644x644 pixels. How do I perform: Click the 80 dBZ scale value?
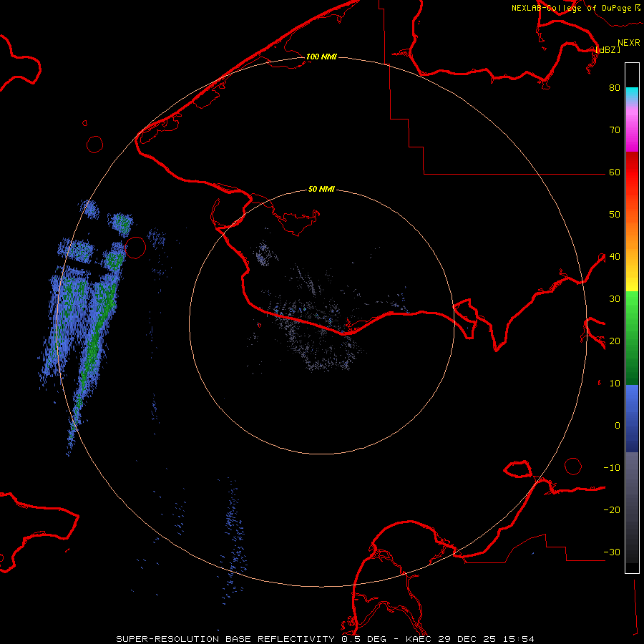(615, 87)
